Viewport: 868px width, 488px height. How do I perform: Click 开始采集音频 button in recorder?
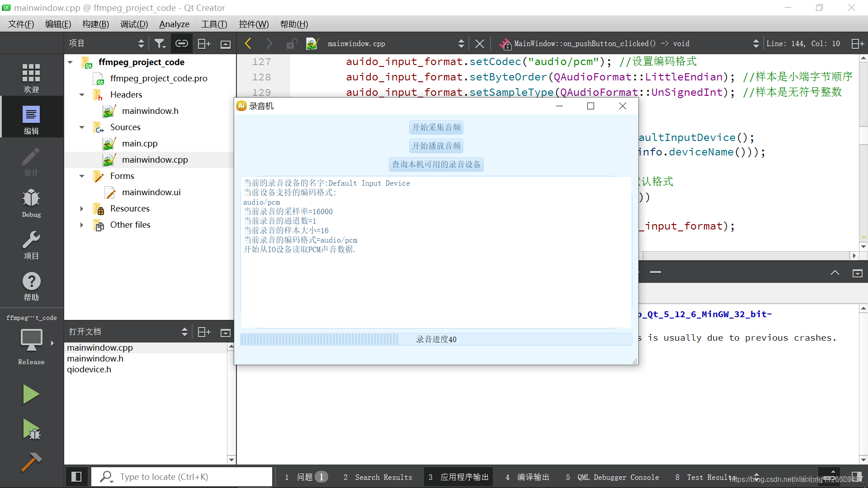[436, 127]
